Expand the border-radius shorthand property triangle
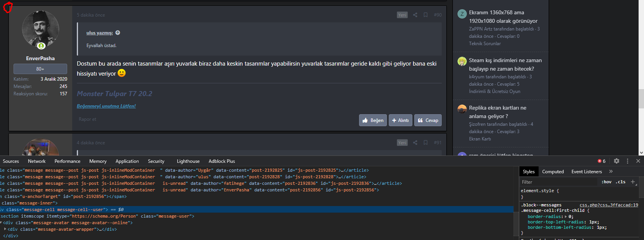Viewport: 644px width, 240px height. (566, 217)
